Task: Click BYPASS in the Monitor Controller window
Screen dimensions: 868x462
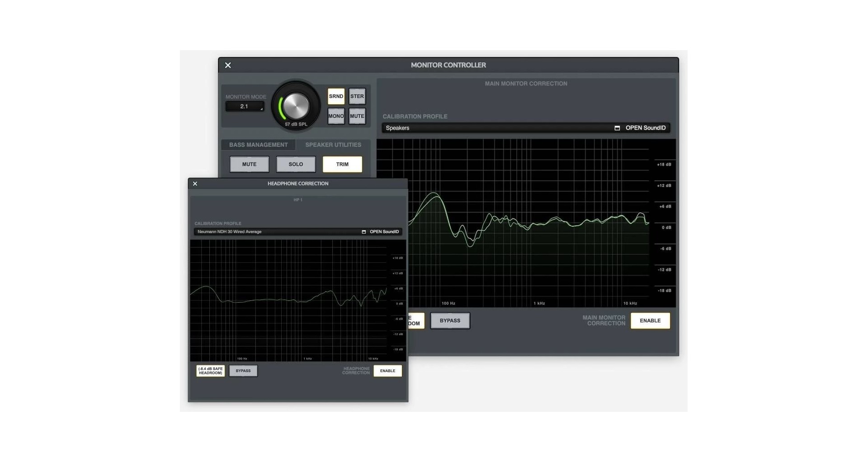Action: (x=450, y=321)
